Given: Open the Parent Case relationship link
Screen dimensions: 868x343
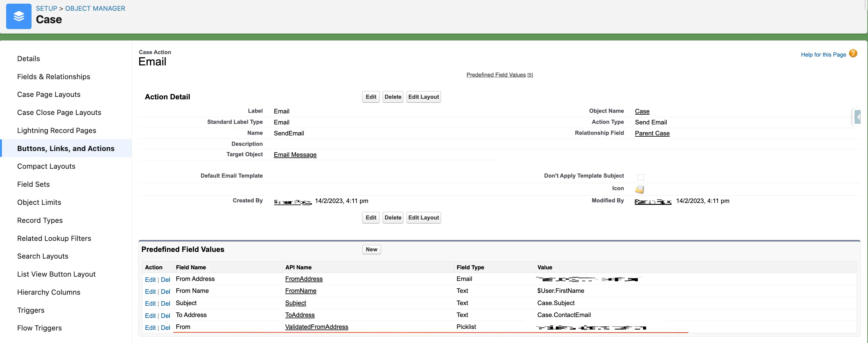Looking at the screenshot, I should 652,133.
